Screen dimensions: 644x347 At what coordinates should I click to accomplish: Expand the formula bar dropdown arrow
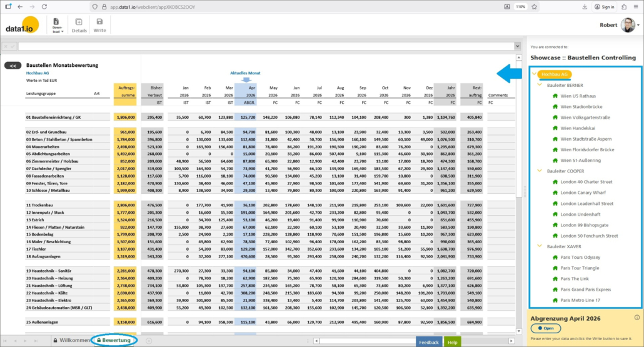click(x=517, y=46)
